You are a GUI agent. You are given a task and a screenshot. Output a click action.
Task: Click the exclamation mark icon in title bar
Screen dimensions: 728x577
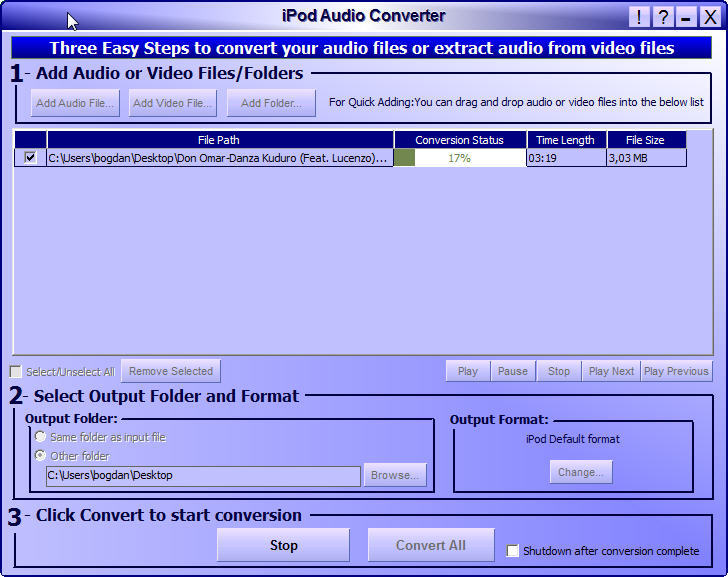[639, 17]
